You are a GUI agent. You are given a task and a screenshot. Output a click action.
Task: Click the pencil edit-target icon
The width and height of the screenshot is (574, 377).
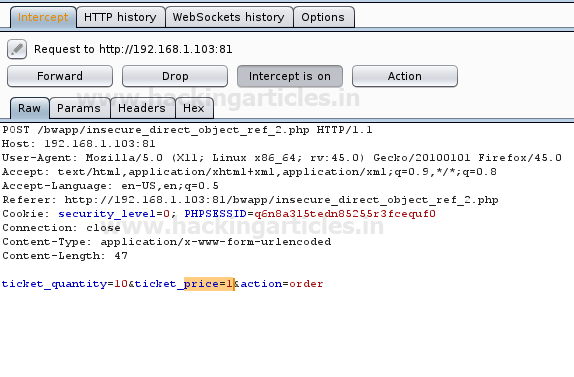click(17, 49)
